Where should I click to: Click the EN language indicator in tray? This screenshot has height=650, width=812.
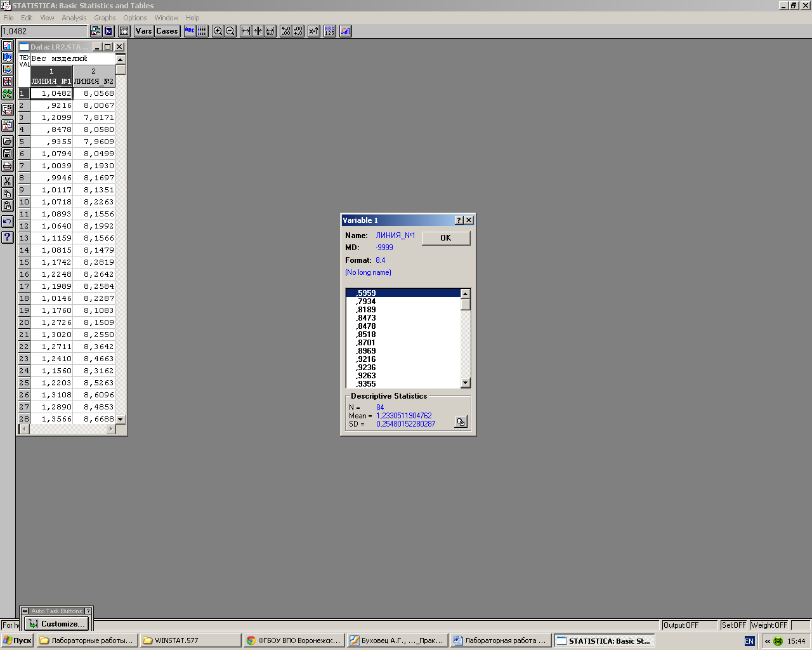tap(749, 641)
